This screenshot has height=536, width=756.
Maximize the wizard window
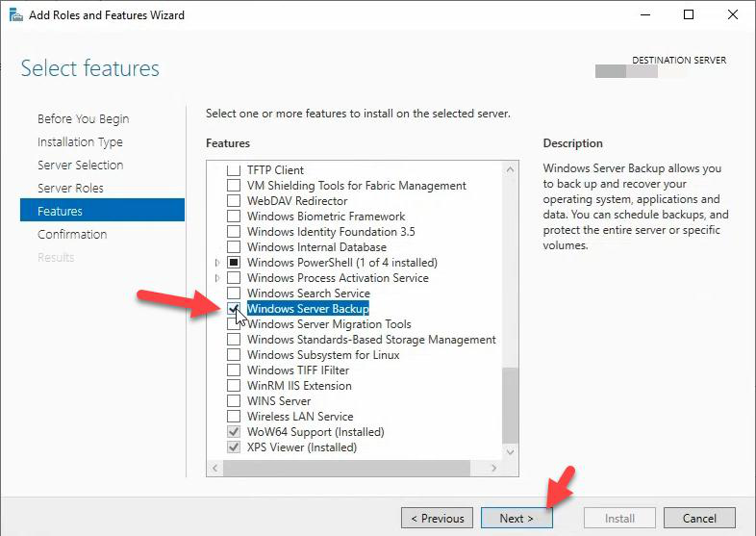tap(689, 15)
